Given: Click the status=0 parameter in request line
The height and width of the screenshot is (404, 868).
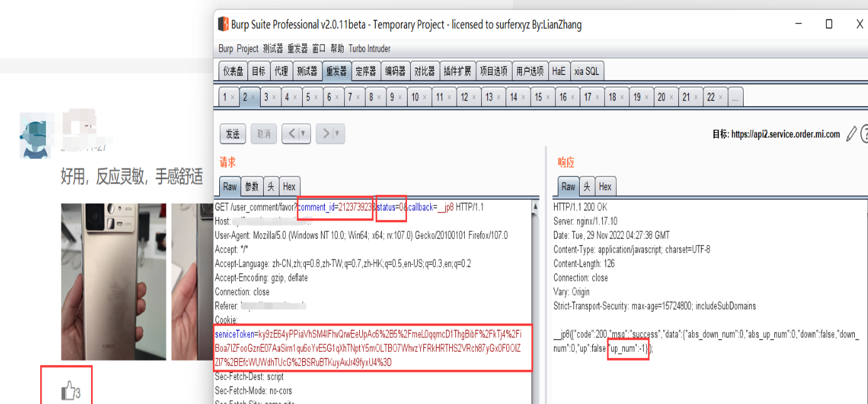Looking at the screenshot, I should [391, 207].
